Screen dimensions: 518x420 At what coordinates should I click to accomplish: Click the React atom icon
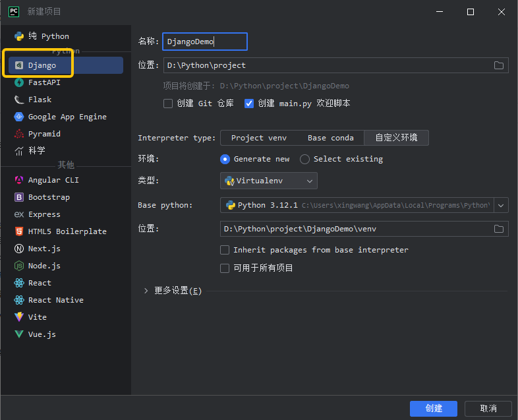19,283
